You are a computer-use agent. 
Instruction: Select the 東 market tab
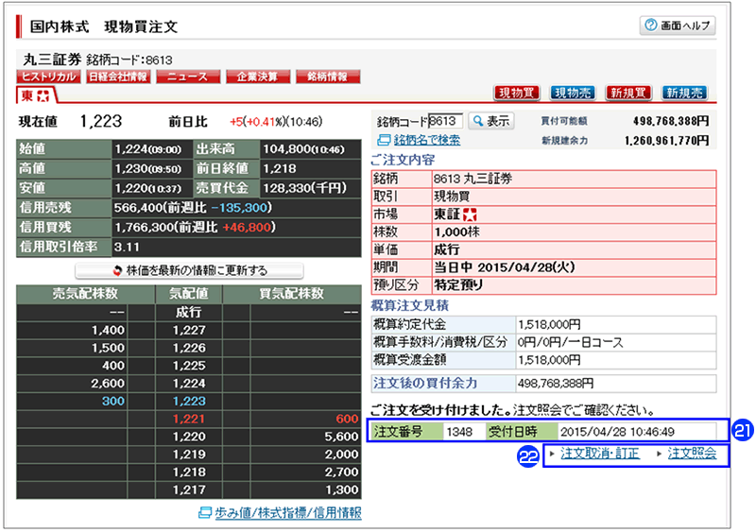35,95
